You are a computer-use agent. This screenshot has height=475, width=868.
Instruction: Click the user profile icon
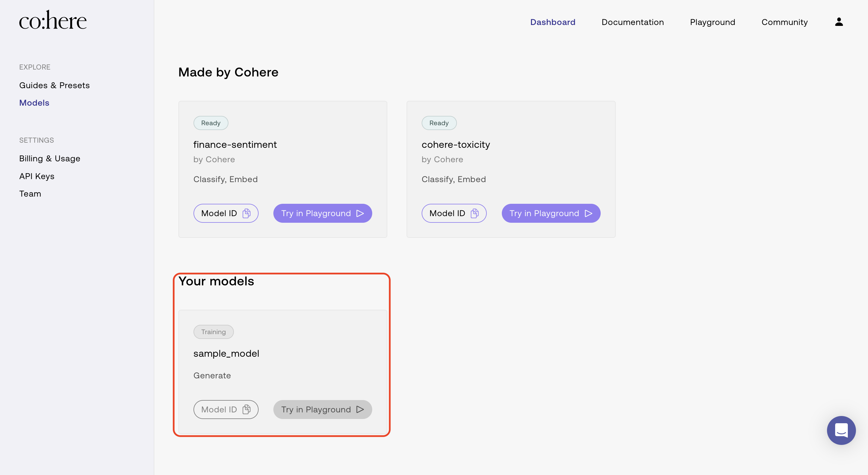(839, 22)
